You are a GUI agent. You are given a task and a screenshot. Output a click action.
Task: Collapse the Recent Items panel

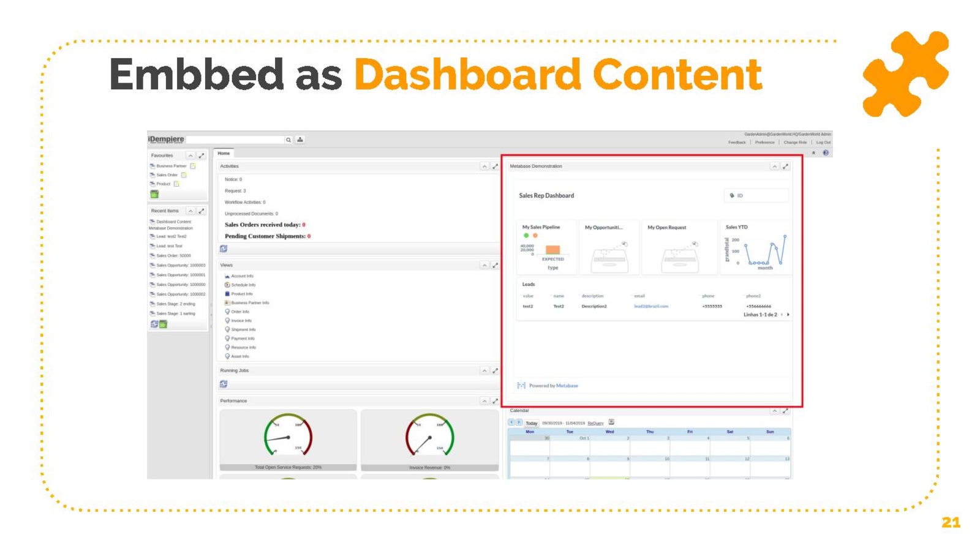coord(190,211)
